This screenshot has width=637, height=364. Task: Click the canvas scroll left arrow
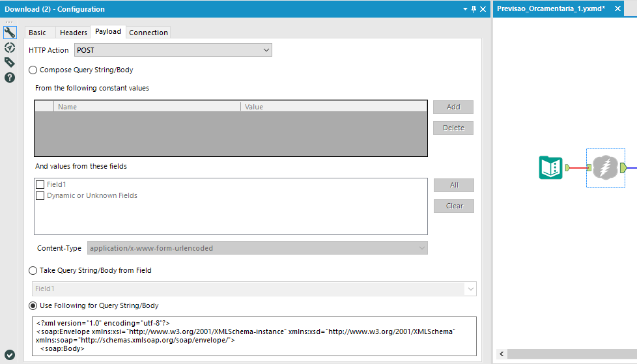(502, 354)
